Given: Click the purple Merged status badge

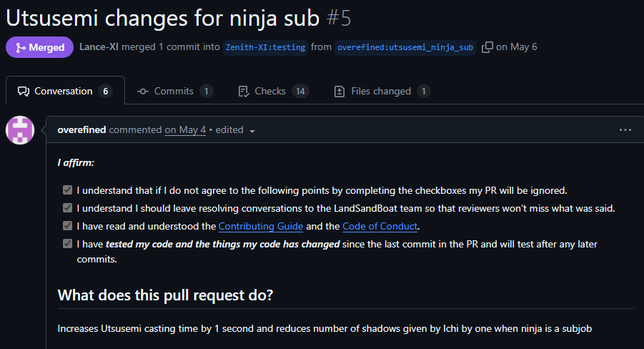Looking at the screenshot, I should (40, 47).
